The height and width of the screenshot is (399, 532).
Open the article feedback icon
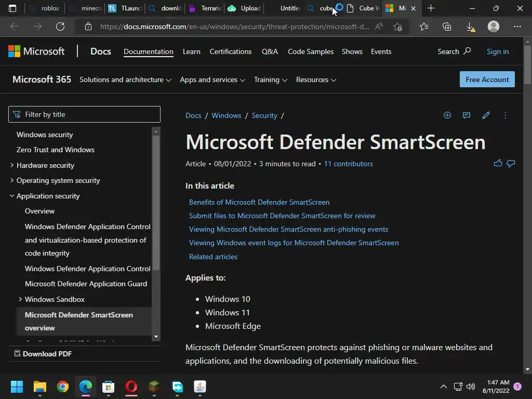click(x=467, y=115)
